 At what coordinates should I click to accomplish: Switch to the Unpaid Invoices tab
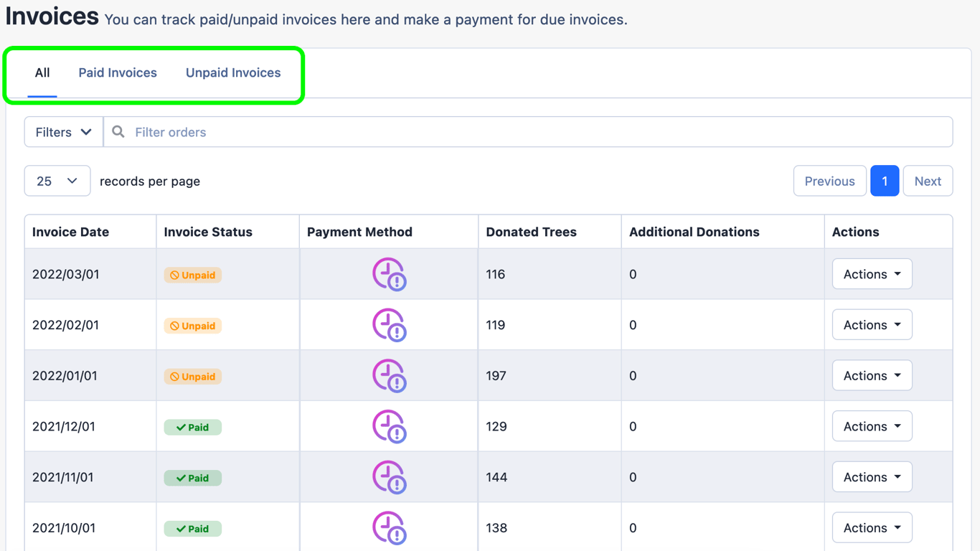point(233,73)
